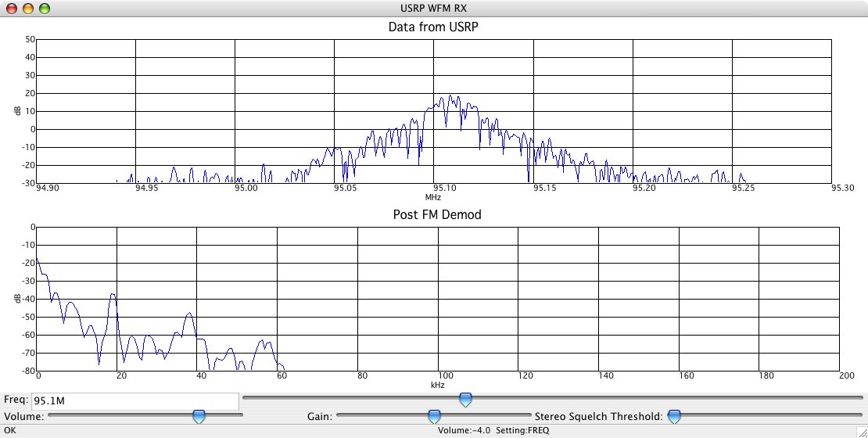Click the 200 kHz tick label on the demod plot
Viewport: 868px width, 438px height.
pyautogui.click(x=846, y=376)
